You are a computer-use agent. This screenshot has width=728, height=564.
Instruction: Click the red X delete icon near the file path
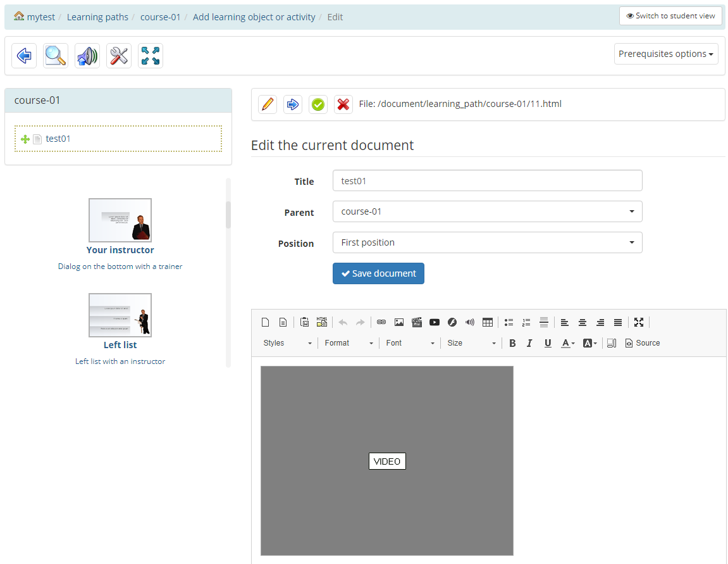[x=343, y=104]
